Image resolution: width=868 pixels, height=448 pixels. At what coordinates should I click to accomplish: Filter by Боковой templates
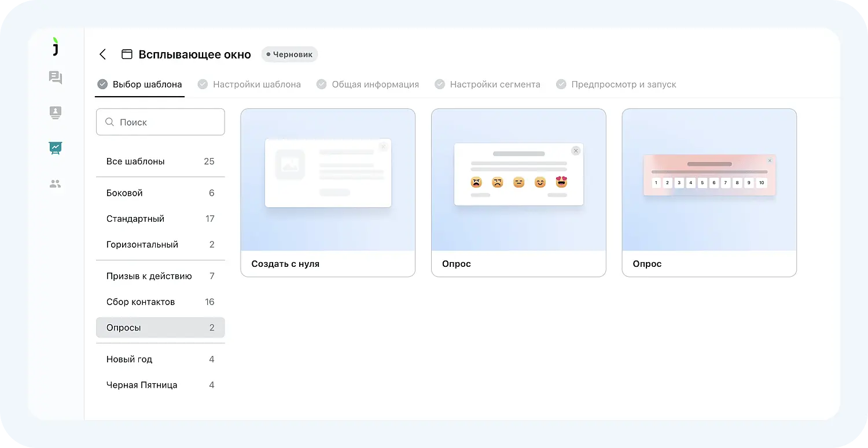pos(160,193)
